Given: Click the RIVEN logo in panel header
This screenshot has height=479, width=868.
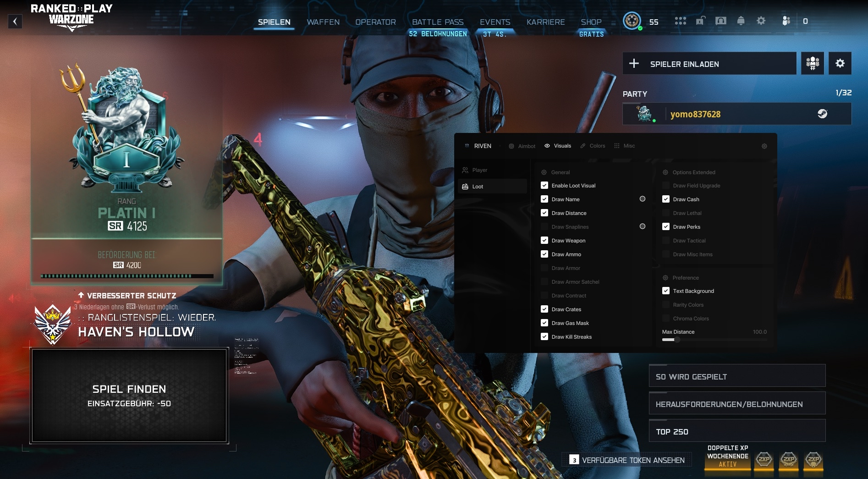Looking at the screenshot, I should [467, 146].
